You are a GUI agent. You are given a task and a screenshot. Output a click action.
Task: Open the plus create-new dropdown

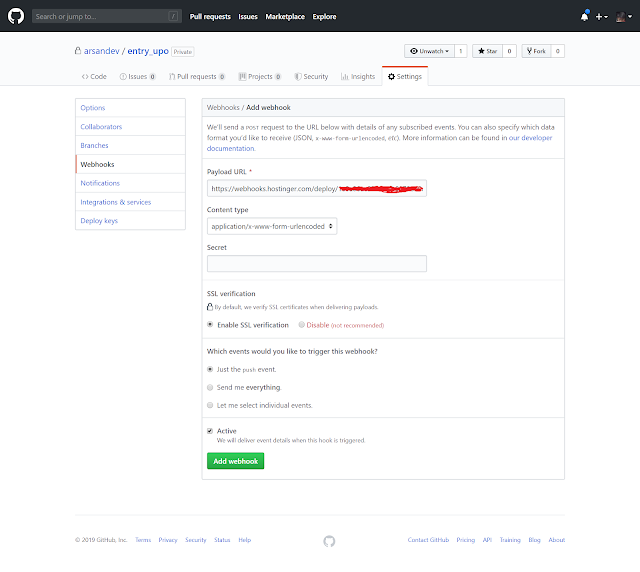[x=602, y=17]
